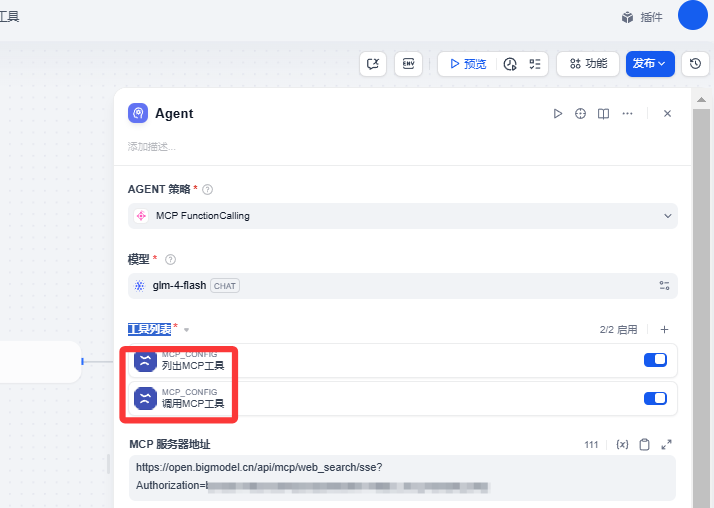Open the glm-4-flash model selector
Screen dimensions: 714x508
[x=403, y=286]
